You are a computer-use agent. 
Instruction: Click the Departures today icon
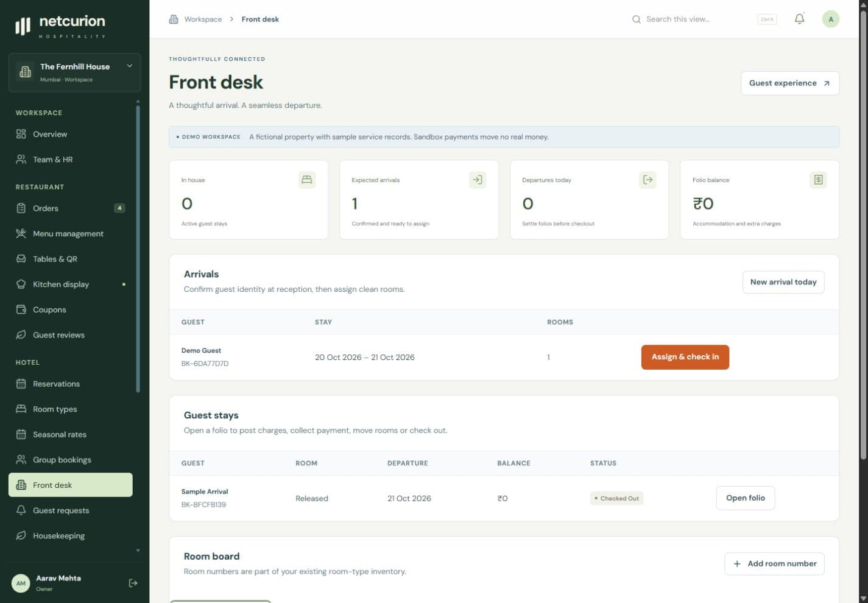[x=647, y=180]
